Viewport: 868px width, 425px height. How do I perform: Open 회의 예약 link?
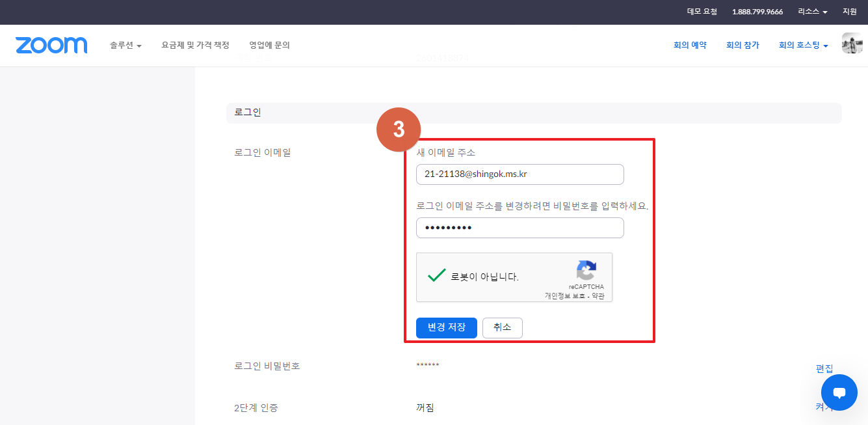click(690, 46)
